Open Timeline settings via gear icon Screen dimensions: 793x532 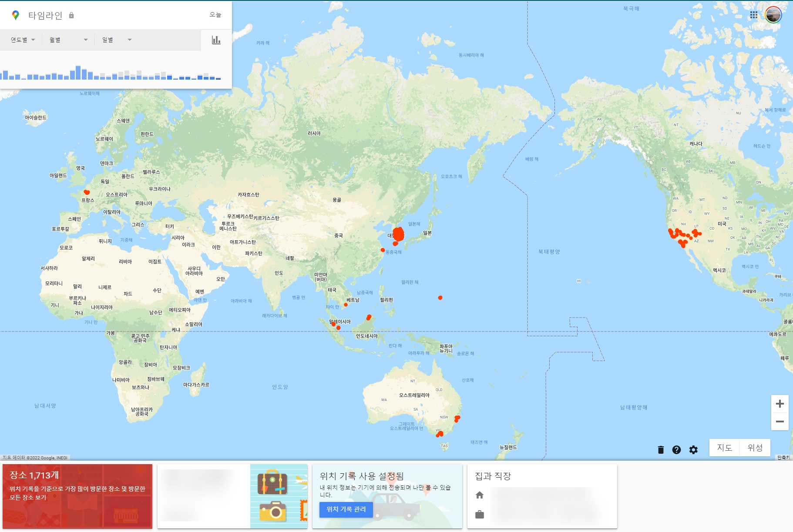[693, 450]
